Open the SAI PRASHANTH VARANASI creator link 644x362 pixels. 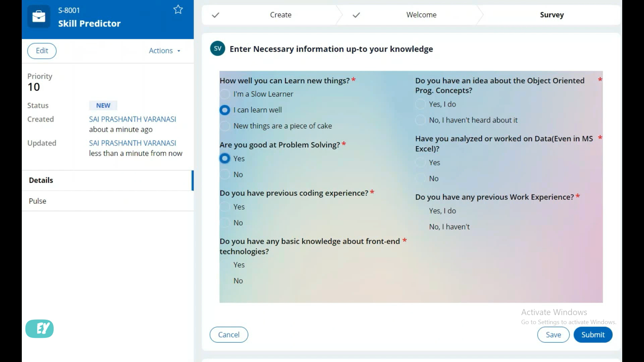[132, 119]
